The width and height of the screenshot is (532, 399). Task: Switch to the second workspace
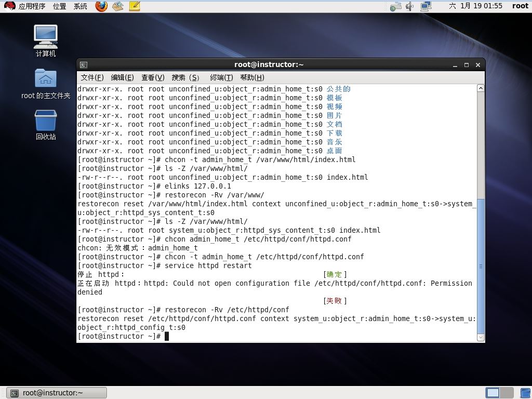pyautogui.click(x=507, y=393)
